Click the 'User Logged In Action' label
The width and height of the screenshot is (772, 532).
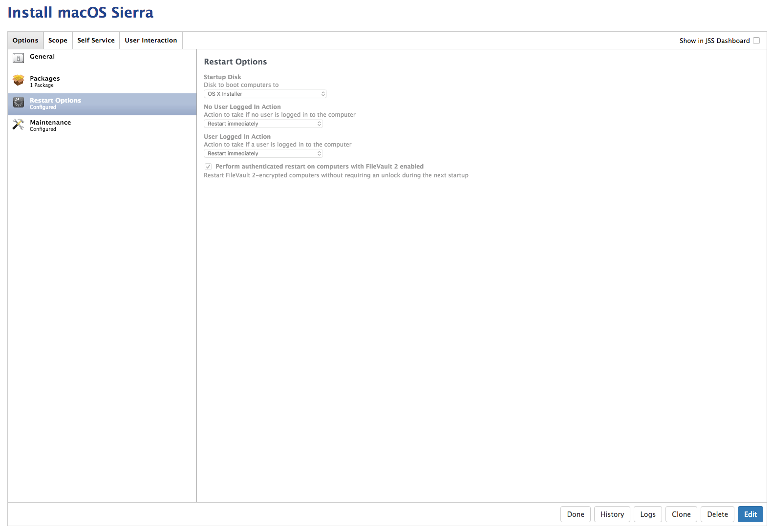[x=237, y=137]
